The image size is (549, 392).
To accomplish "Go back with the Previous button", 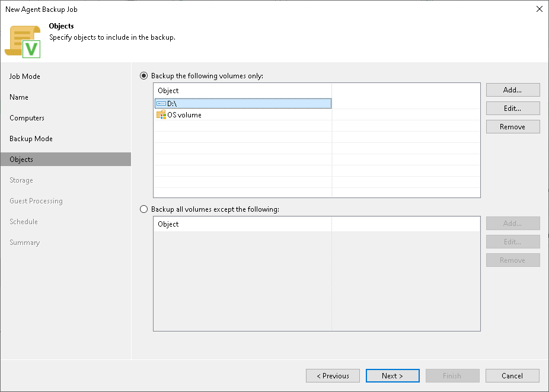I will click(x=333, y=375).
